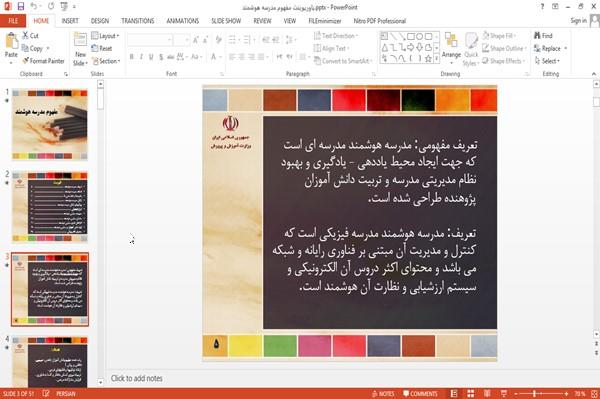Screen dimensions: 600x399
Task: Switch to Normal view in status bar
Action: 454,393
